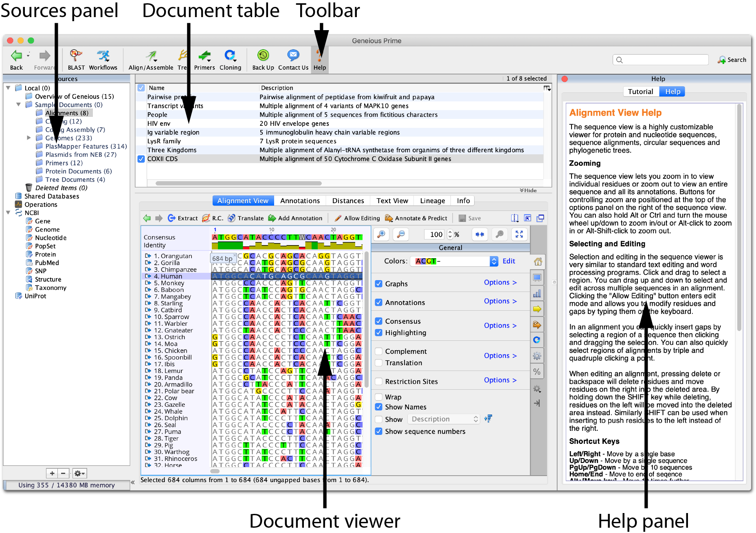Click the Edit colors link
756x533 pixels.
[509, 261]
